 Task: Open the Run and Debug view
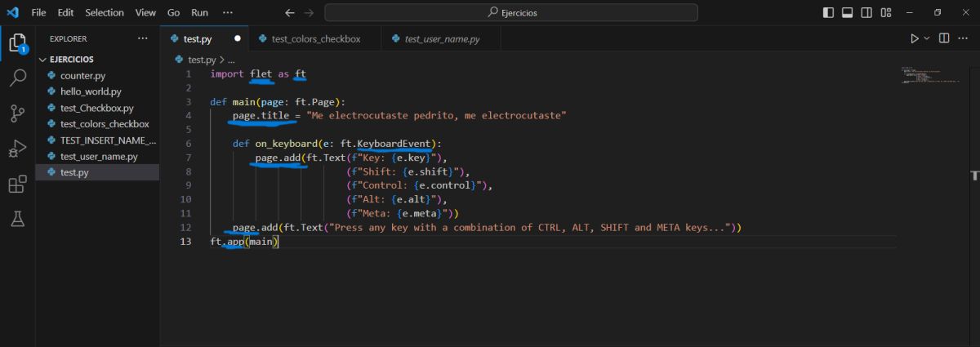(17, 149)
